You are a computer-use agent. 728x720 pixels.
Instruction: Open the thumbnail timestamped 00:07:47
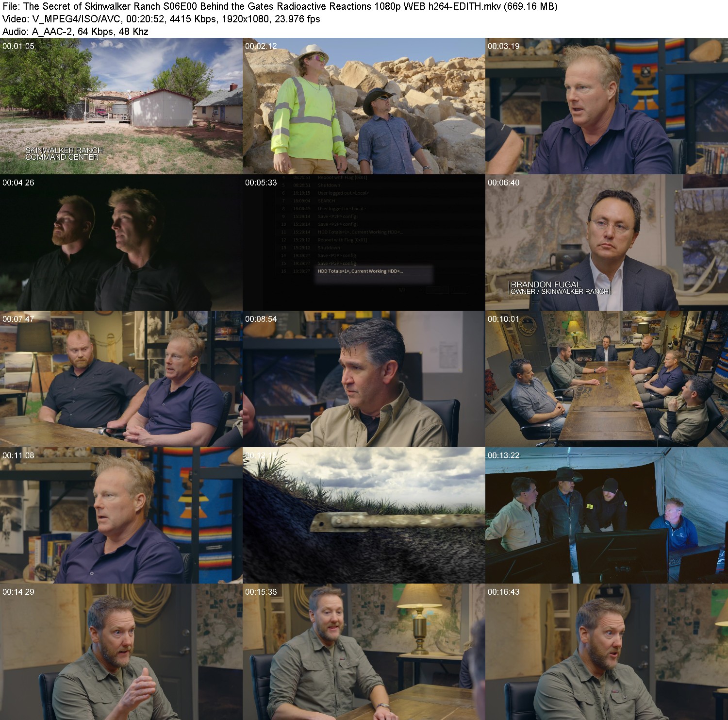click(121, 379)
